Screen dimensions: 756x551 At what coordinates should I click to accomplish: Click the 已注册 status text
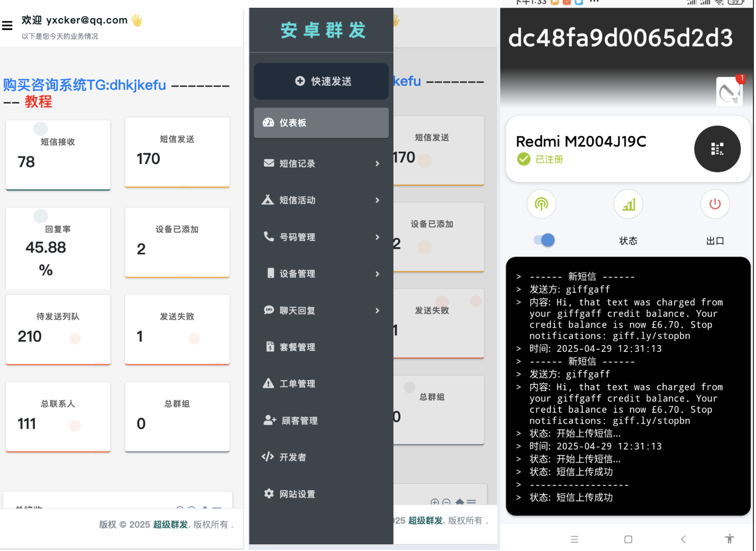[x=549, y=159]
